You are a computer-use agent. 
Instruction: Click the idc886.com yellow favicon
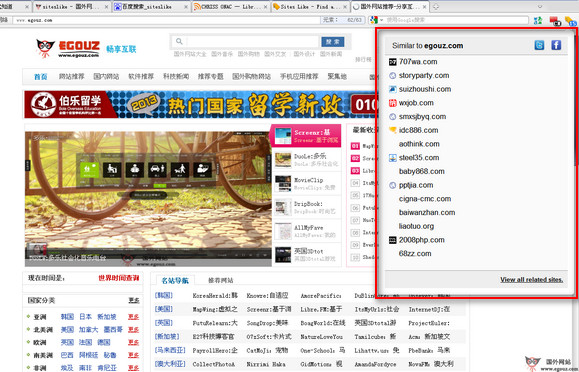[x=393, y=130]
